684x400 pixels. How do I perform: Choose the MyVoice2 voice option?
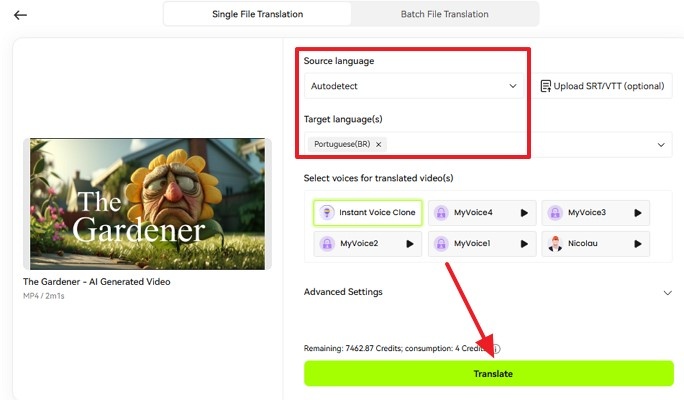[x=368, y=244]
